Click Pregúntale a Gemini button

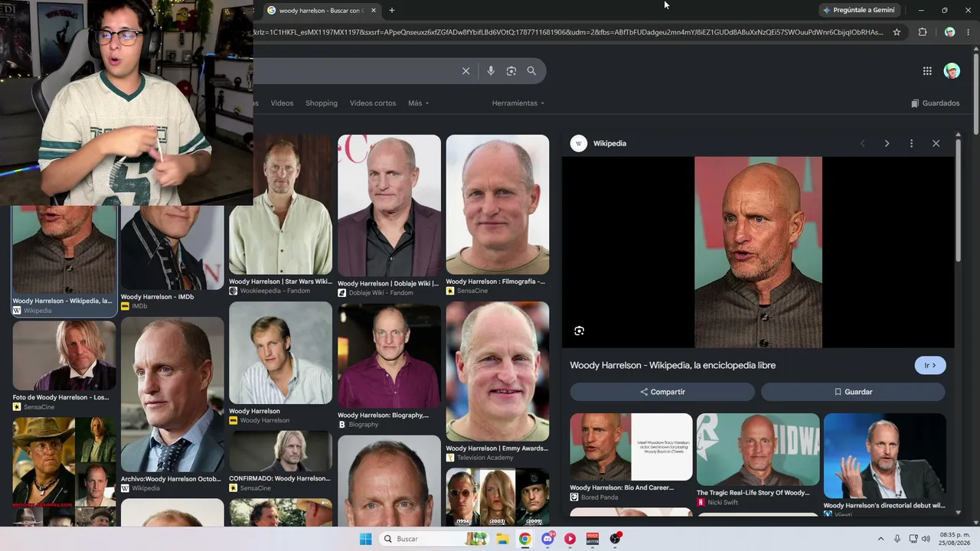858,11
